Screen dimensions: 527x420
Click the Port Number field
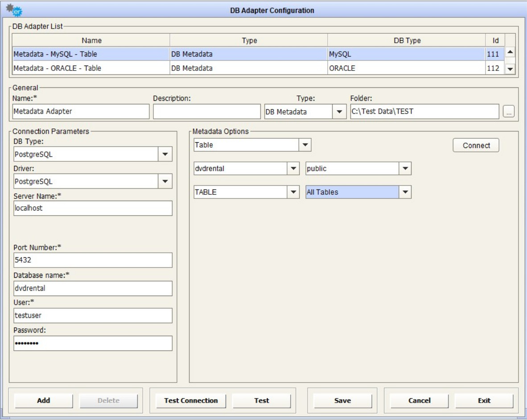[93, 260]
